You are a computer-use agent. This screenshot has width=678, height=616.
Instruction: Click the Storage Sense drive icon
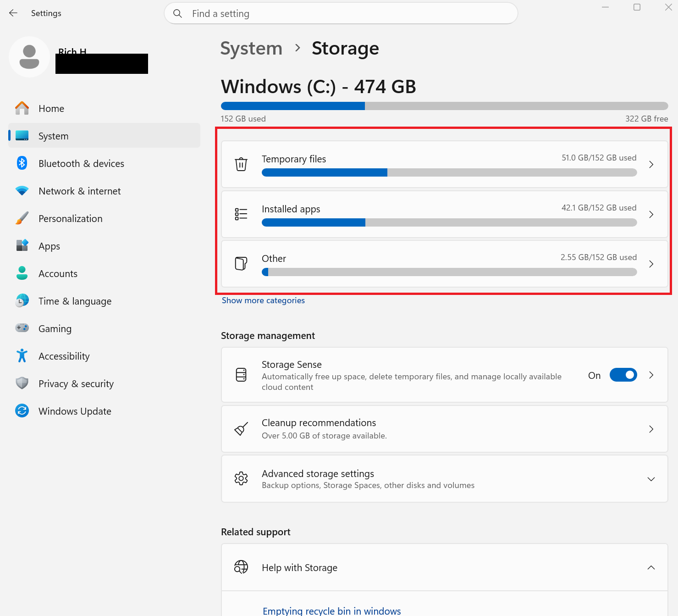pos(241,375)
